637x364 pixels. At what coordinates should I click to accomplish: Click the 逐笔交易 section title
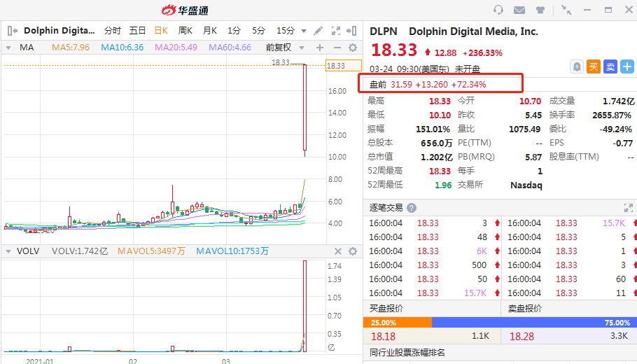[386, 208]
